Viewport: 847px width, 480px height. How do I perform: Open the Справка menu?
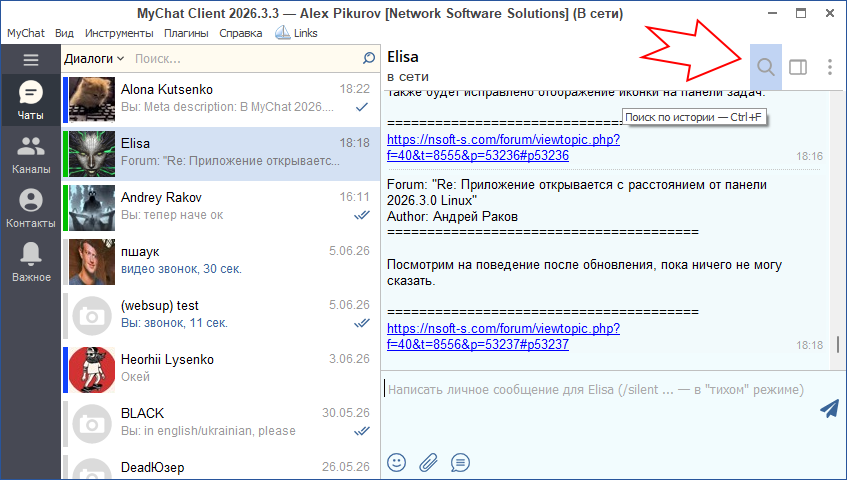coord(240,33)
